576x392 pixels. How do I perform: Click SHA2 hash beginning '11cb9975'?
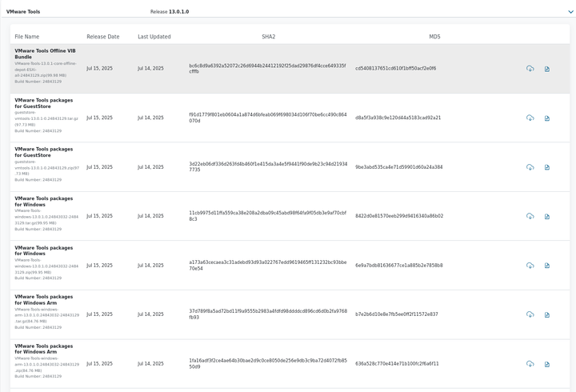pos(268,216)
